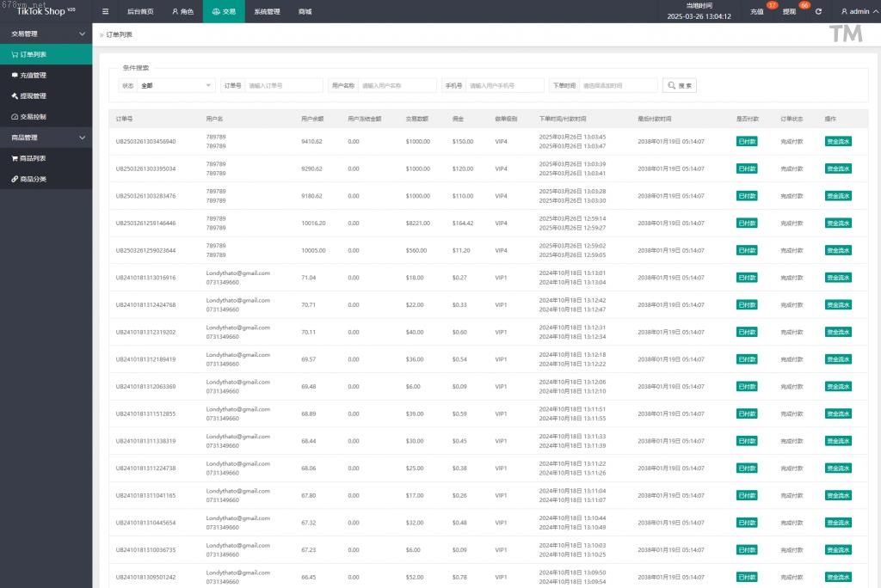This screenshot has height=588, width=881.
Task: Open 商品列表 in the sidebar
Action: [33, 158]
